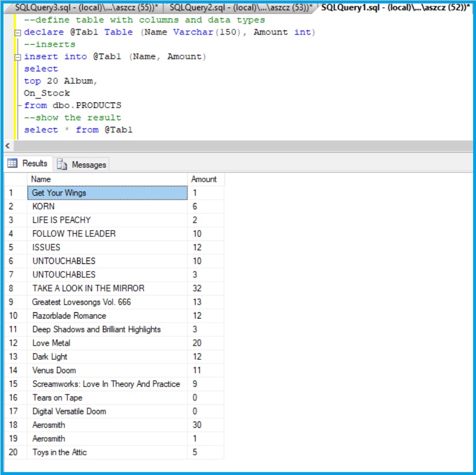Click the Name column header
The height and width of the screenshot is (475, 476).
pyautogui.click(x=107, y=179)
